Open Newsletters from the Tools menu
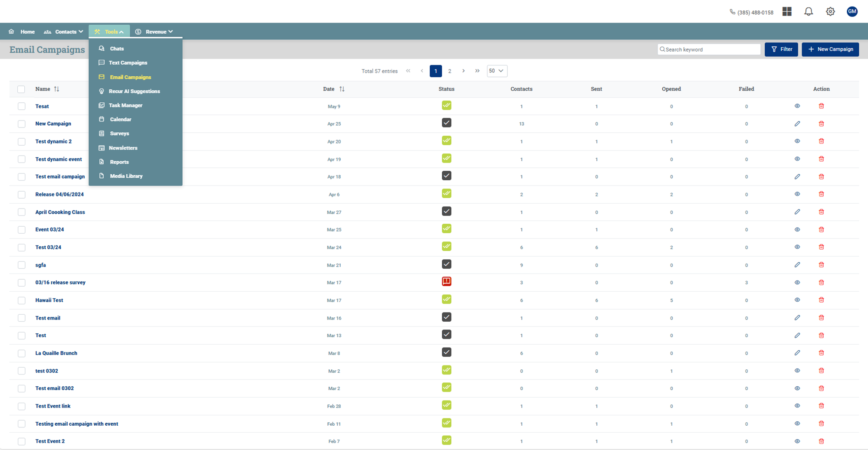Screen dimensions: 868x450 (123, 147)
